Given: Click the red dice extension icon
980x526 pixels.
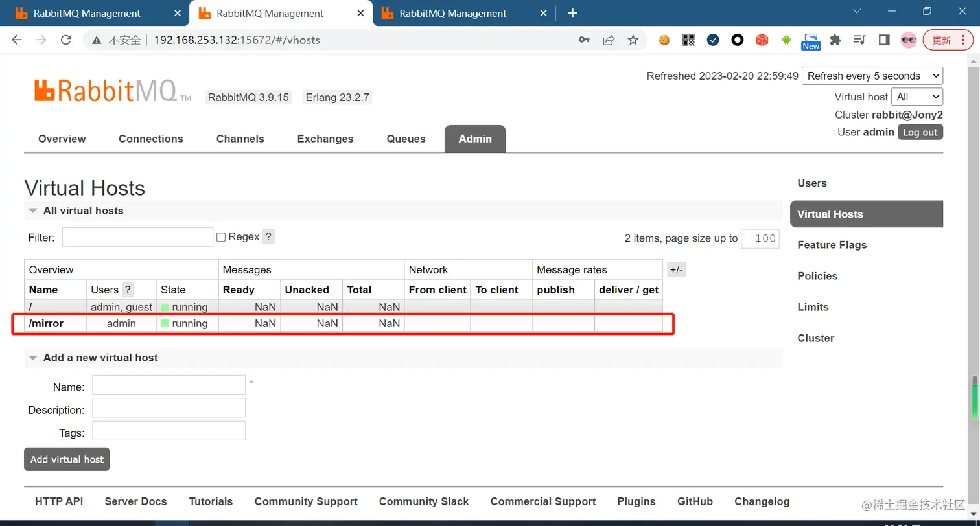Looking at the screenshot, I should tap(762, 40).
